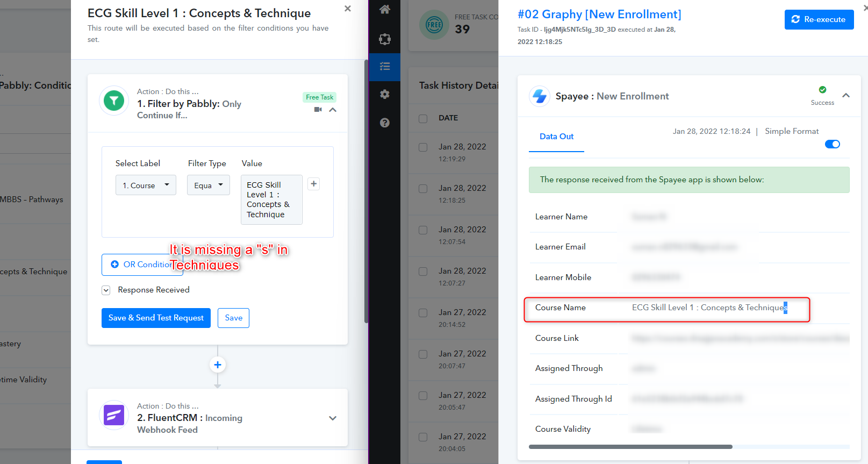
Task: Click the DATE column header
Action: point(448,118)
